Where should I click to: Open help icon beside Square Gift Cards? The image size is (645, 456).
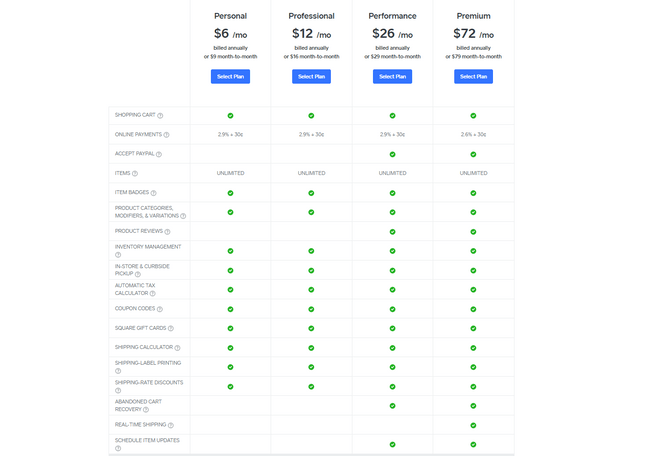(171, 328)
